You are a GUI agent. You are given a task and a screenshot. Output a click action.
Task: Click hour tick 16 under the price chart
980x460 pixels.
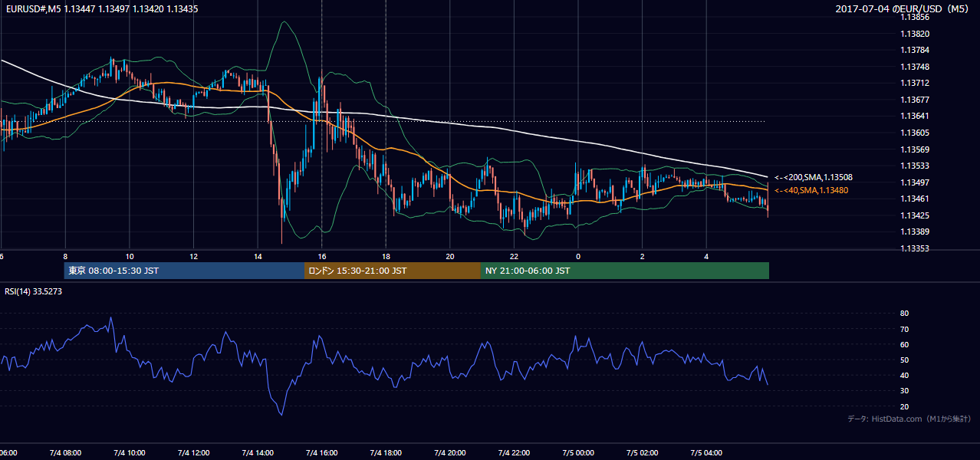tap(322, 257)
